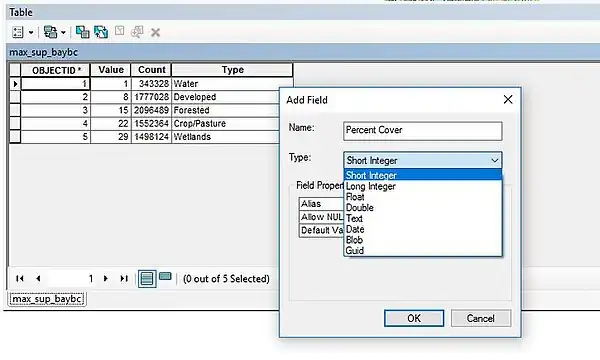Image resolution: width=600 pixels, height=360 pixels.
Task: Choose Double from the type list
Action: click(x=423, y=208)
